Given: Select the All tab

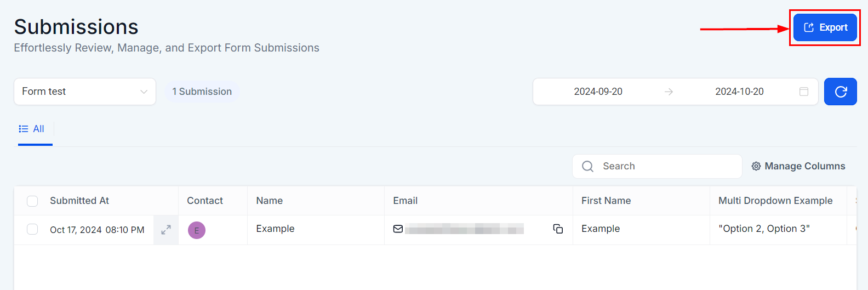Looking at the screenshot, I should coord(32,129).
